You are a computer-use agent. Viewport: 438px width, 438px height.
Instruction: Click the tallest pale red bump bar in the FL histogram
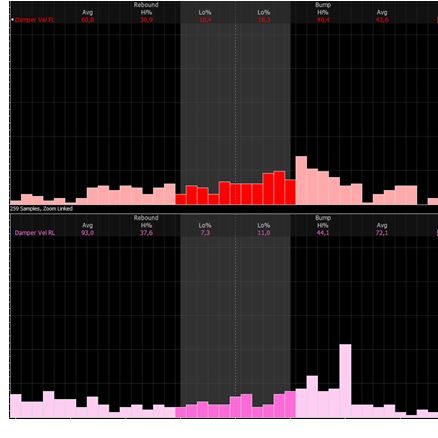[x=301, y=180]
